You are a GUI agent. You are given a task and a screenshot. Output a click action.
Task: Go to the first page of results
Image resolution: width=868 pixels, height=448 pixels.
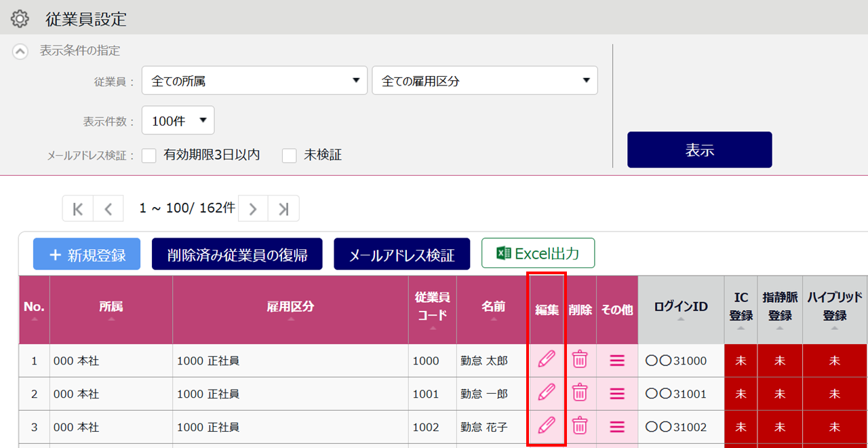tap(78, 208)
